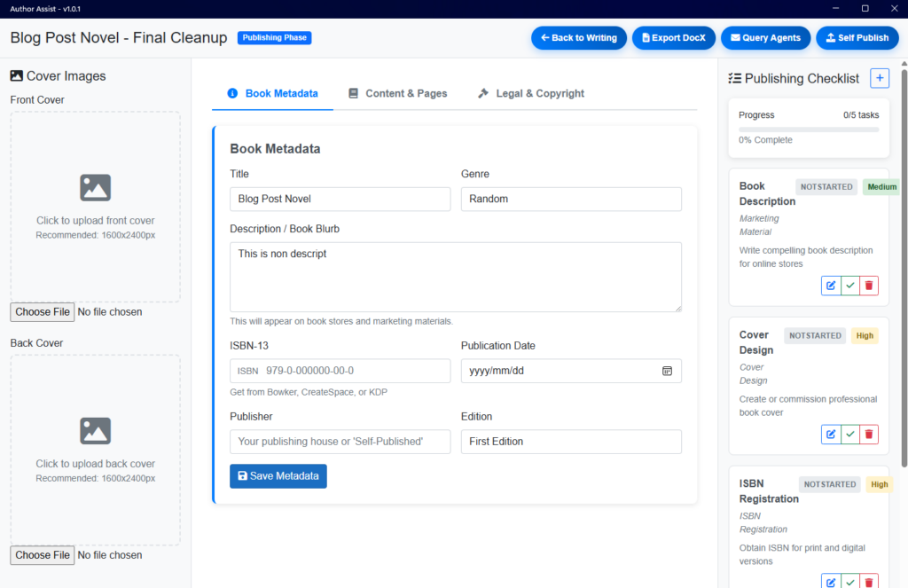Viewport: 908px width, 588px height.
Task: Delete the Cover Design checklist task
Action: point(869,435)
